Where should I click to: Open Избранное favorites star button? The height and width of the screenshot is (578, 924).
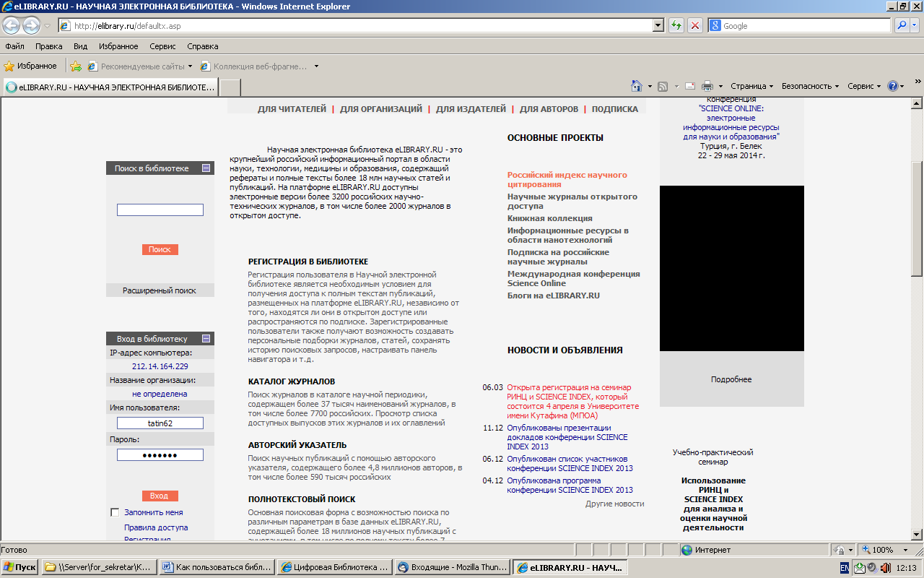coord(30,66)
